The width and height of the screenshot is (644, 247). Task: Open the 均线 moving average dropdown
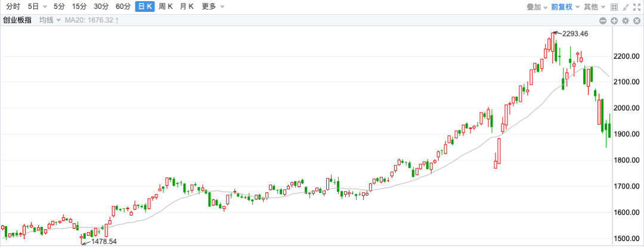(x=49, y=20)
